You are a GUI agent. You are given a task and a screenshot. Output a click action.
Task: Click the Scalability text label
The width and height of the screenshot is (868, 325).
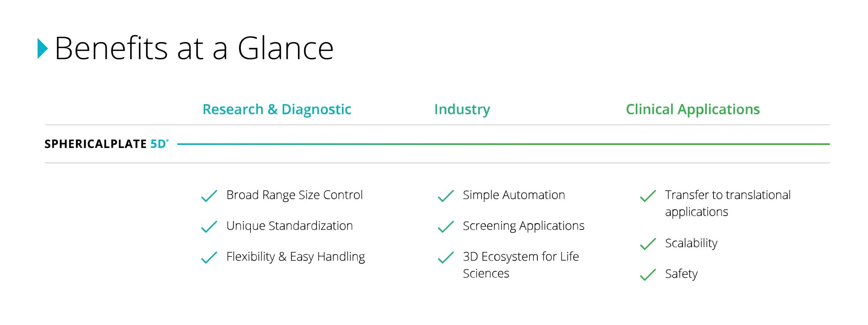tap(691, 243)
